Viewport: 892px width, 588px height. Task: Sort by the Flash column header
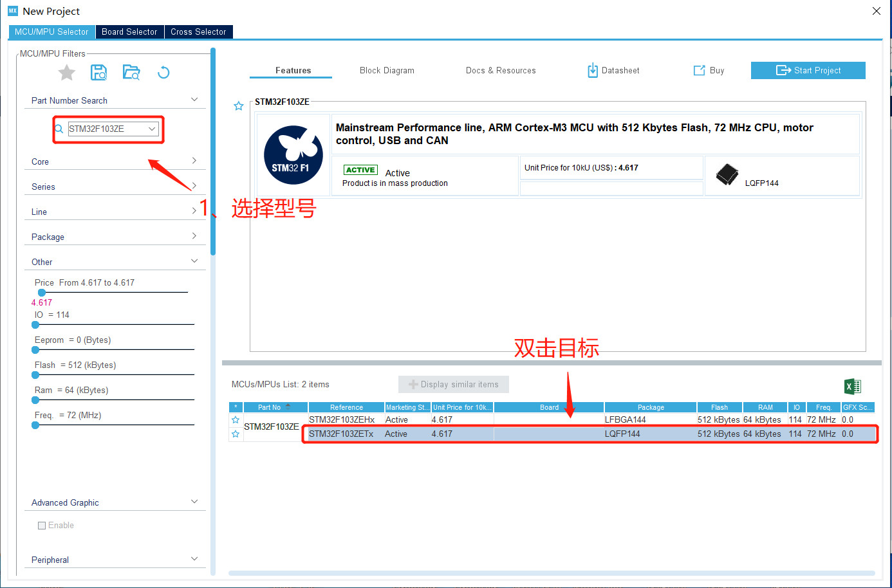point(720,407)
